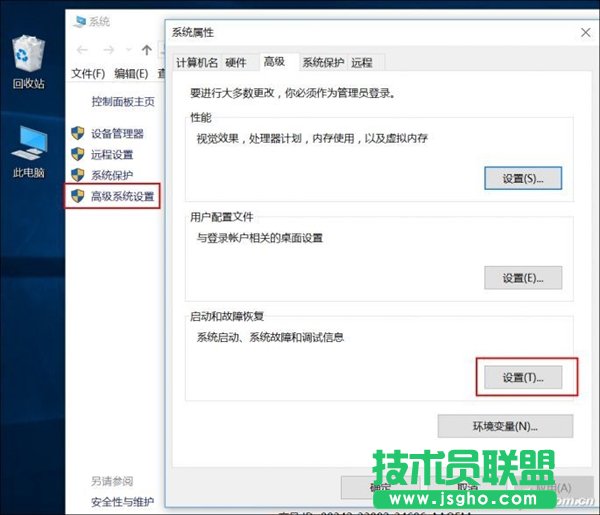Click the System window title icon

[x=80, y=22]
